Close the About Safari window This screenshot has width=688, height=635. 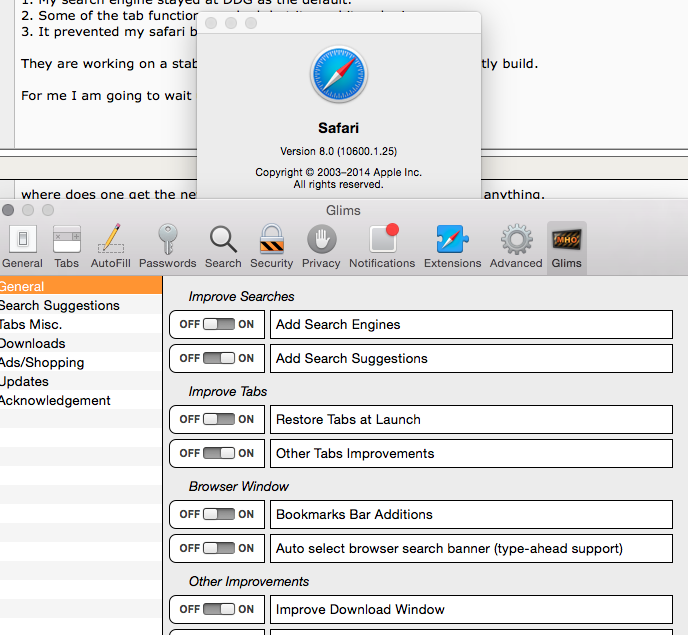211,23
